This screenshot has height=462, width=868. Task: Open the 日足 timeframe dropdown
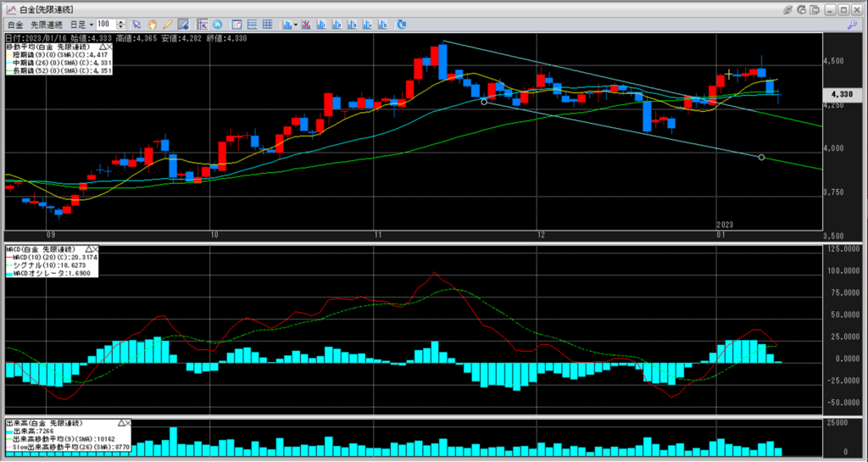[x=81, y=25]
